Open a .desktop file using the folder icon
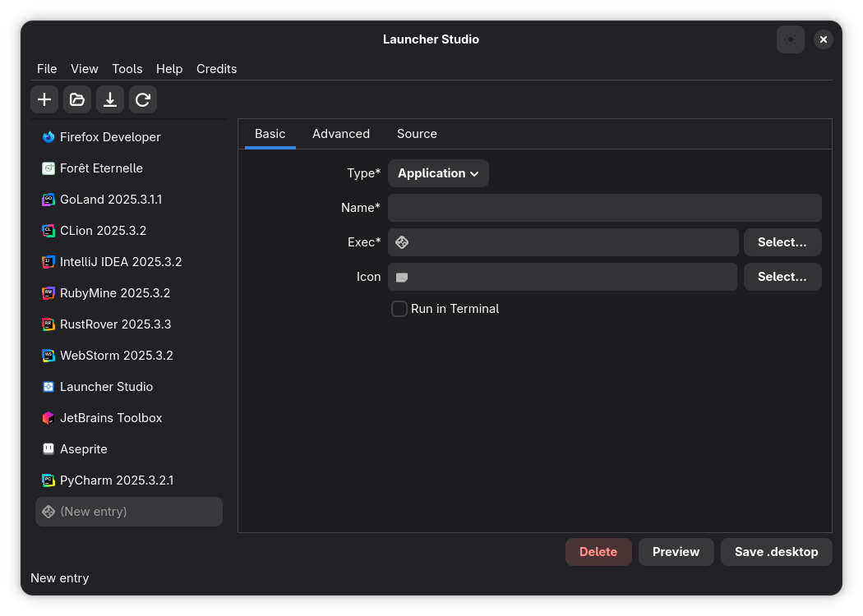Viewport: 863px width, 616px height. [77, 99]
